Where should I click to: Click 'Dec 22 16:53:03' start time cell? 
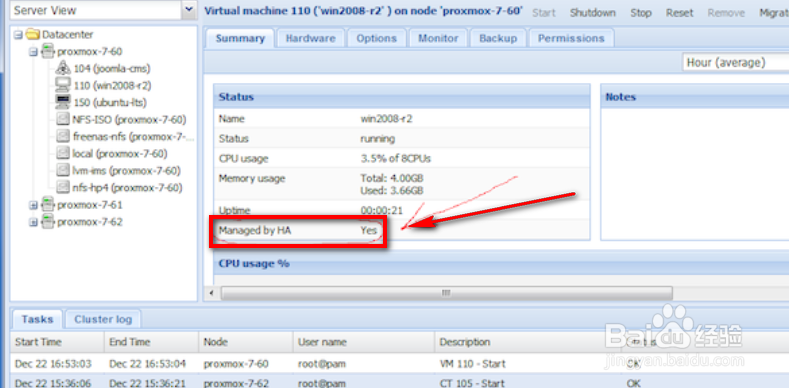point(53,364)
